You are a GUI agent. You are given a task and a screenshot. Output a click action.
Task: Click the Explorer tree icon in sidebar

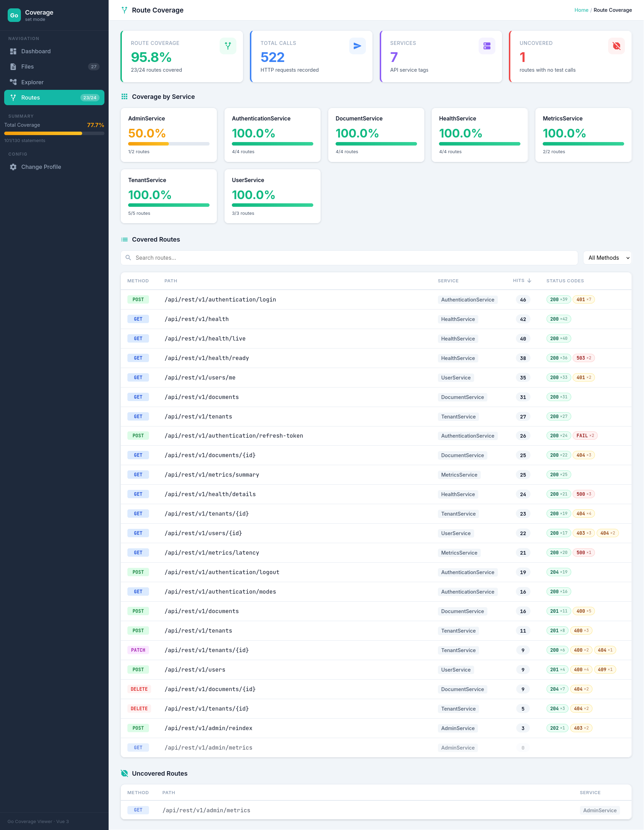(x=13, y=82)
